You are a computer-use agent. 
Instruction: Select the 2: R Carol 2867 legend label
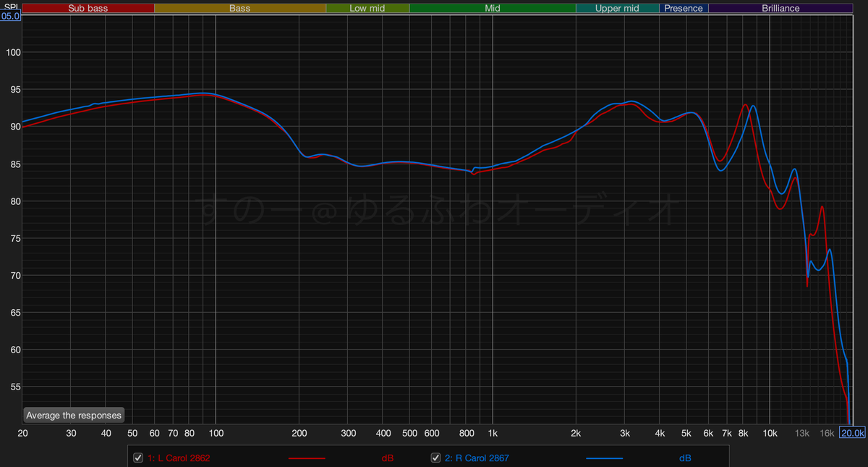click(x=477, y=458)
